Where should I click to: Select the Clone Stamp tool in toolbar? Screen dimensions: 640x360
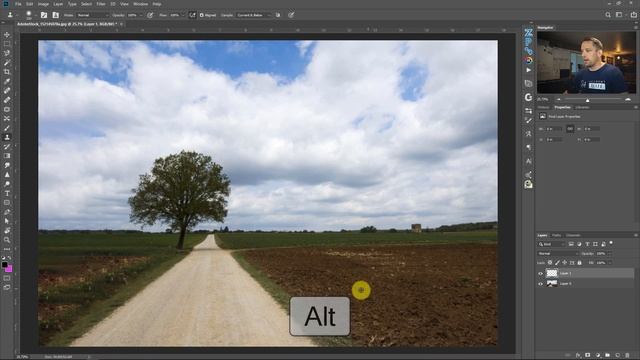point(7,137)
